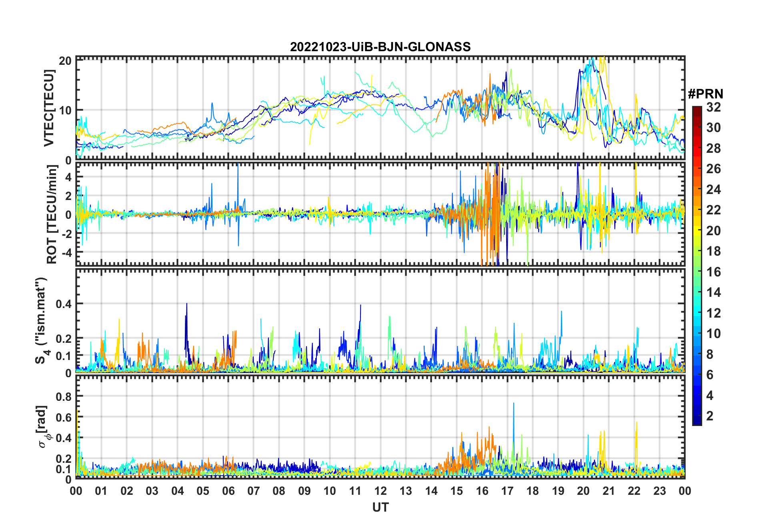This screenshot has height=532, width=761.
Task: Click the plot title 20221023-UiB-BJN-GLONASS
Action: [x=380, y=47]
